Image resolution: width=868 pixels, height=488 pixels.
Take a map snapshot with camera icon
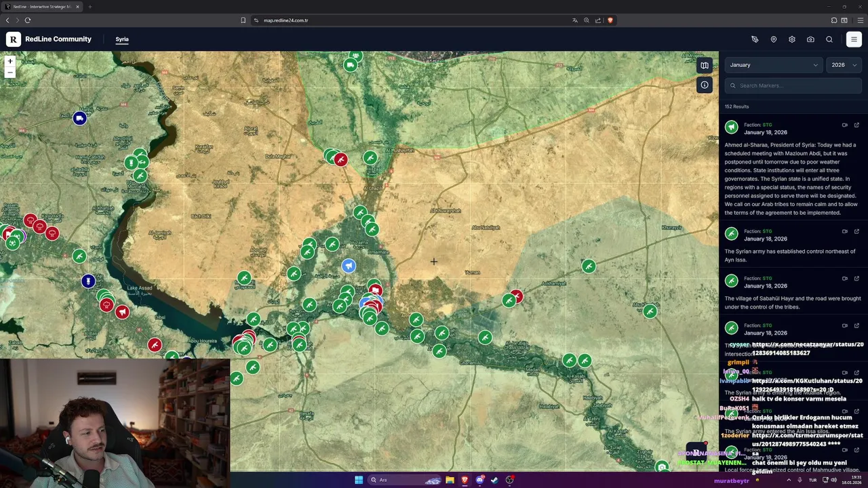(x=810, y=39)
